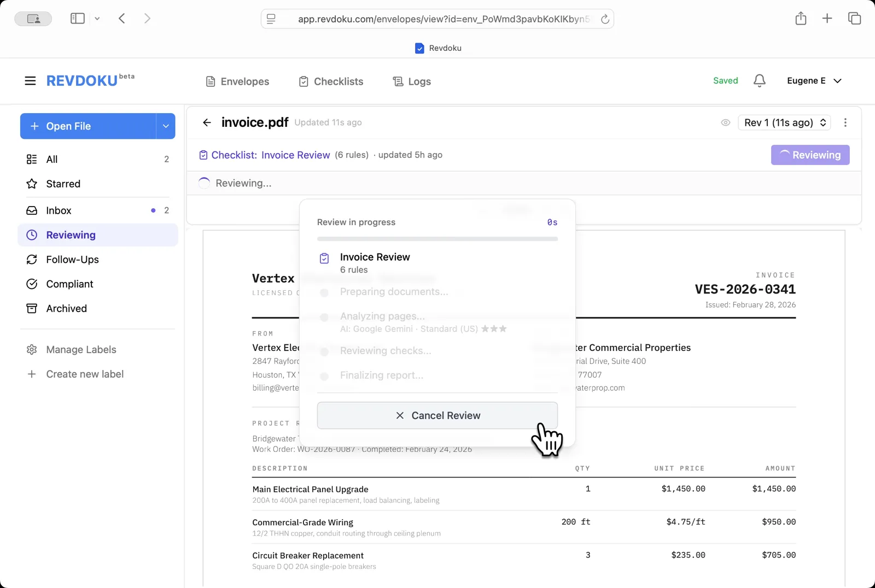Open the Open File dropdown chevron
Viewport: 875px width, 588px height.
coord(166,126)
